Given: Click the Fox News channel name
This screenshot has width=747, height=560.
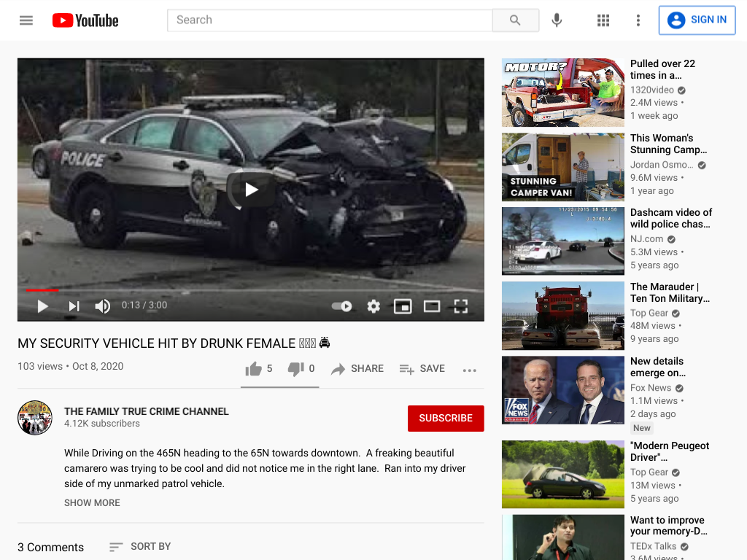Looking at the screenshot, I should (650, 388).
